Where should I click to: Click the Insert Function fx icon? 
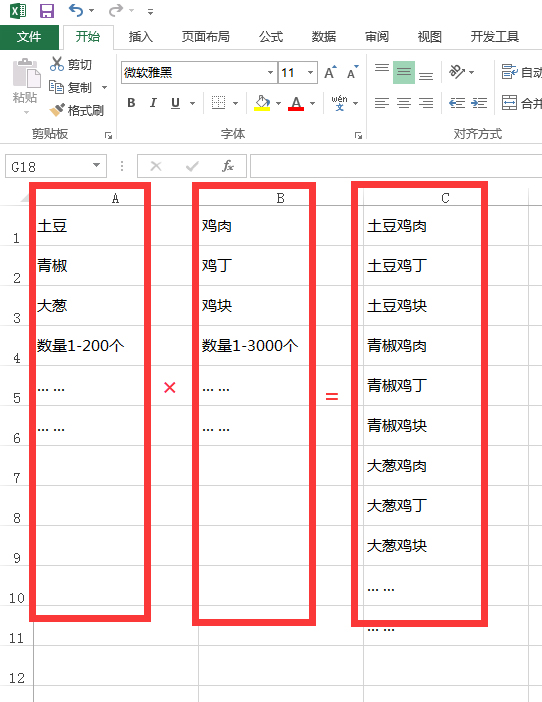[227, 166]
